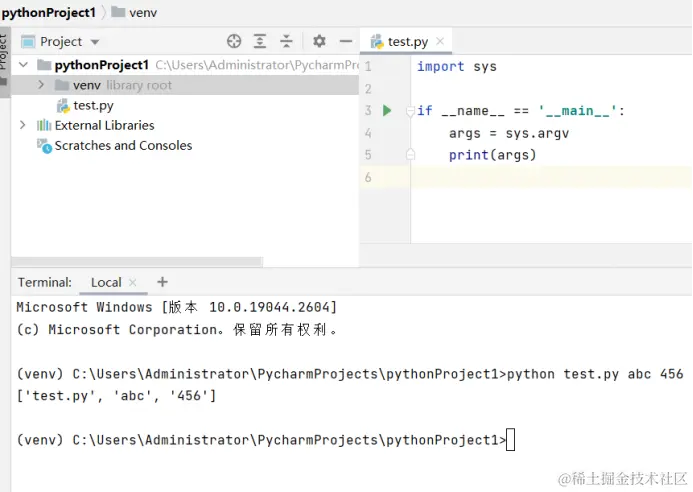Image resolution: width=693 pixels, height=492 pixels.
Task: Open a new terminal session with plus
Action: click(162, 282)
